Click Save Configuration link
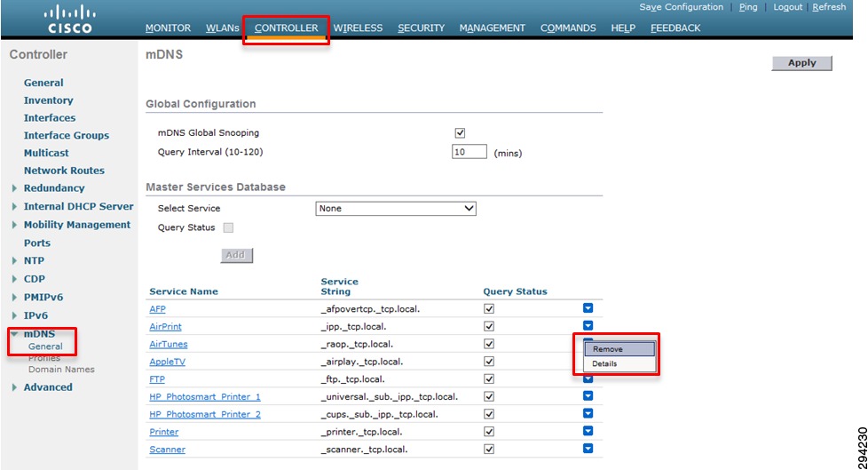The width and height of the screenshot is (868, 470). pos(681,7)
